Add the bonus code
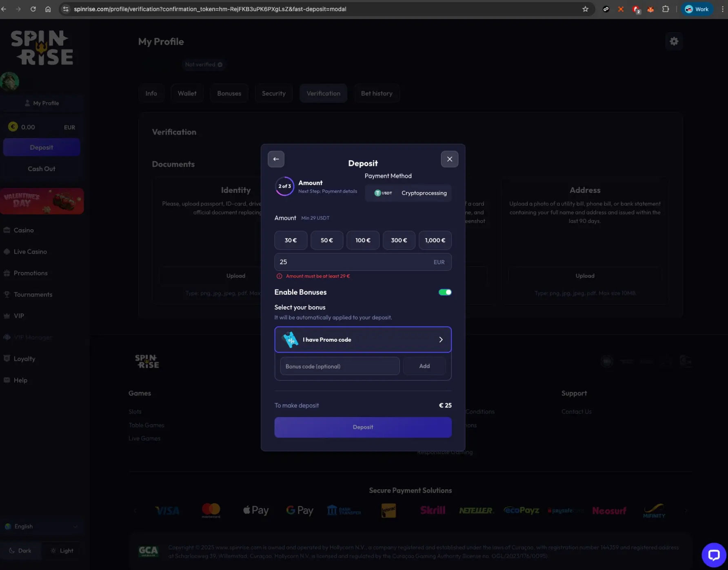Screen dimensions: 728x570 (424, 366)
